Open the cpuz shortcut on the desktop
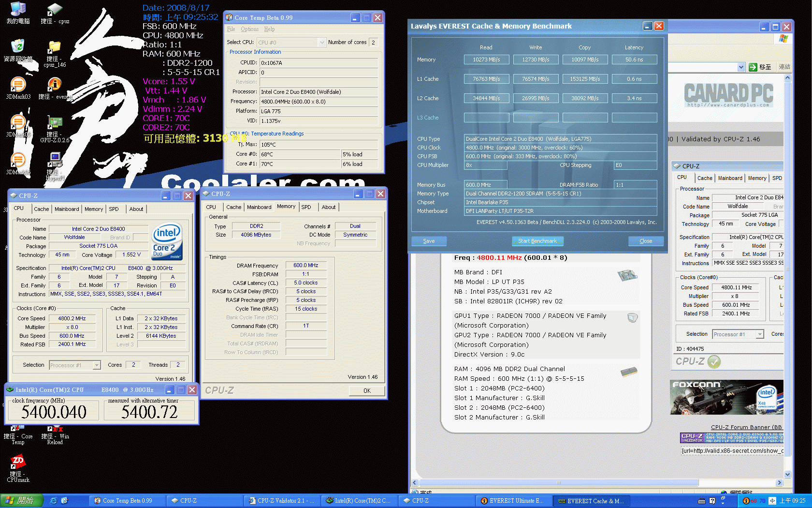Viewport: 812px width, 508px height. pos(55,13)
